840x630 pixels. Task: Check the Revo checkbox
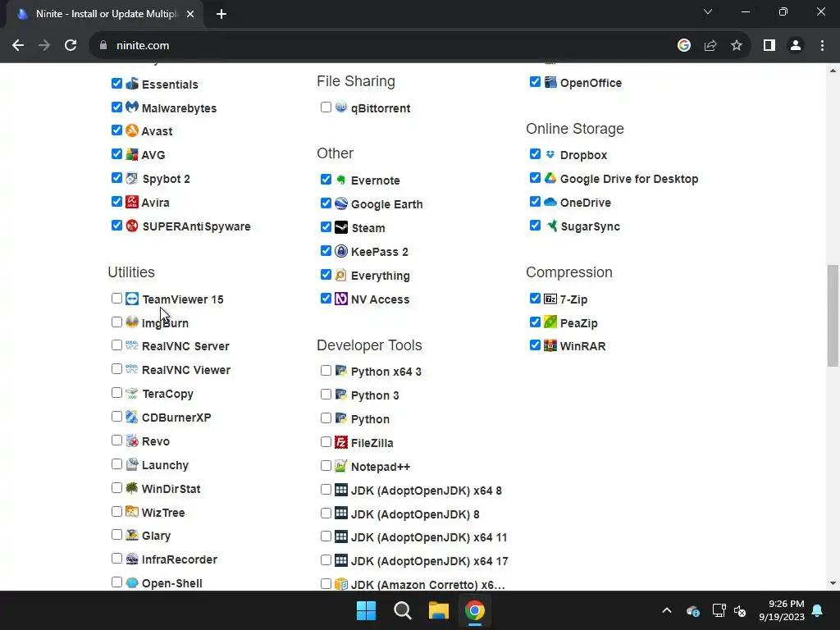click(x=116, y=440)
